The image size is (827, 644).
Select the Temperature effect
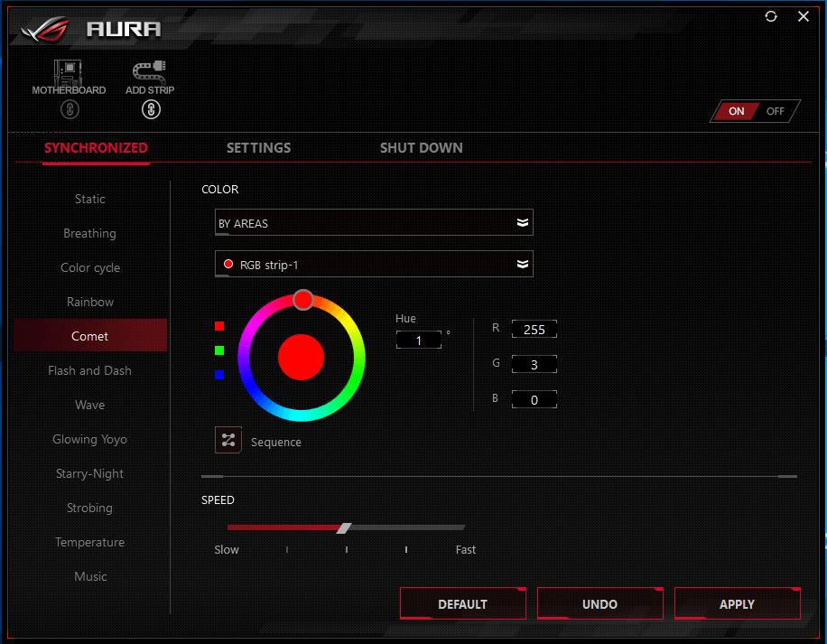pyautogui.click(x=90, y=542)
